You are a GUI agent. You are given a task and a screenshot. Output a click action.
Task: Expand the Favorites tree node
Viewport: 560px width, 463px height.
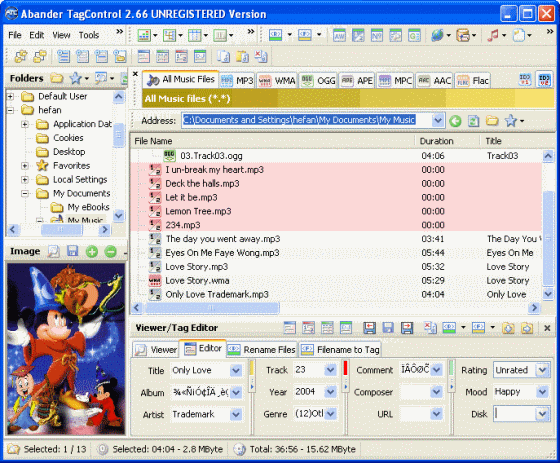[25, 166]
